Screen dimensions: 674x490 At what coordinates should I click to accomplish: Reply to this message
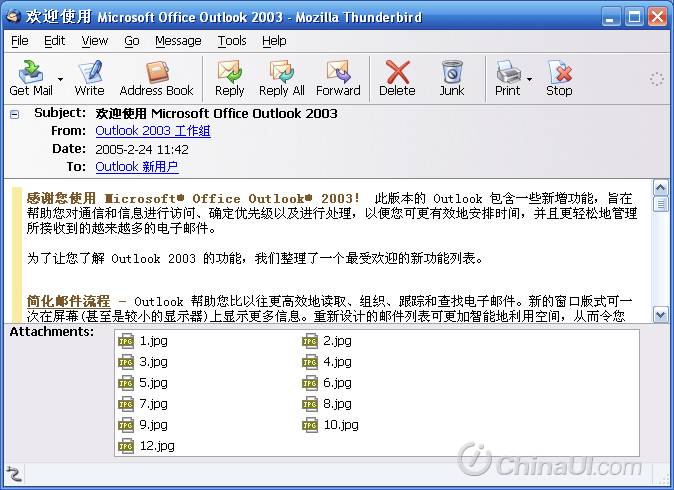pos(230,73)
